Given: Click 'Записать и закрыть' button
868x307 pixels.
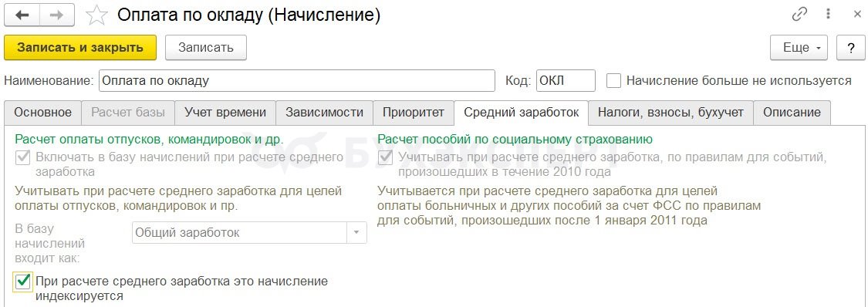Looking at the screenshot, I should tap(80, 48).
